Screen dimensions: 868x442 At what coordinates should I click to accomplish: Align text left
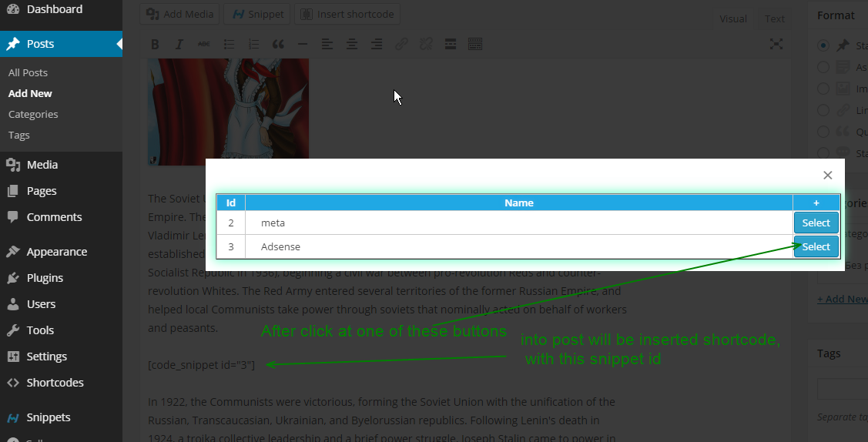(327, 44)
